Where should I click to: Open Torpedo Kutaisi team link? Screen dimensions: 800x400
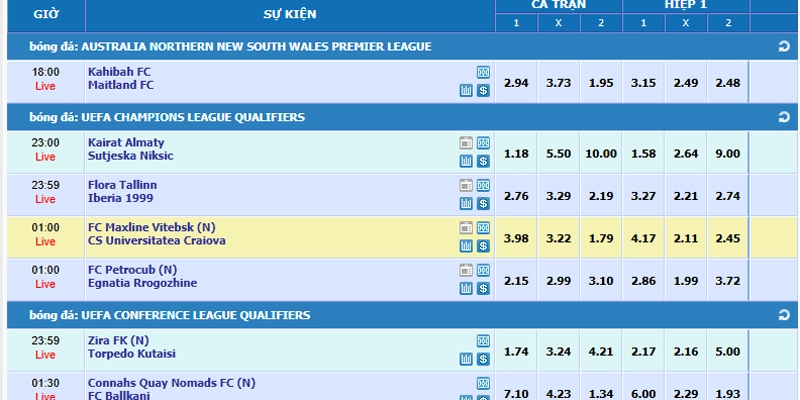point(132,354)
